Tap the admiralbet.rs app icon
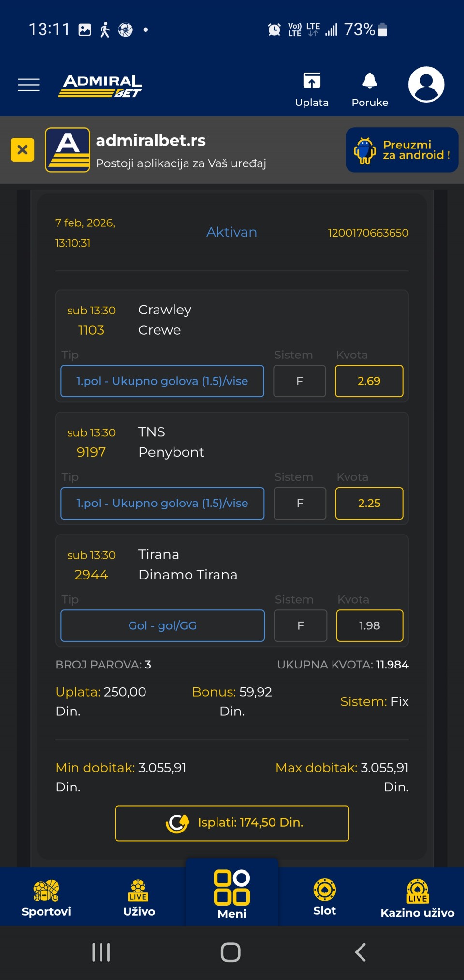The height and width of the screenshot is (980, 464). (x=68, y=150)
